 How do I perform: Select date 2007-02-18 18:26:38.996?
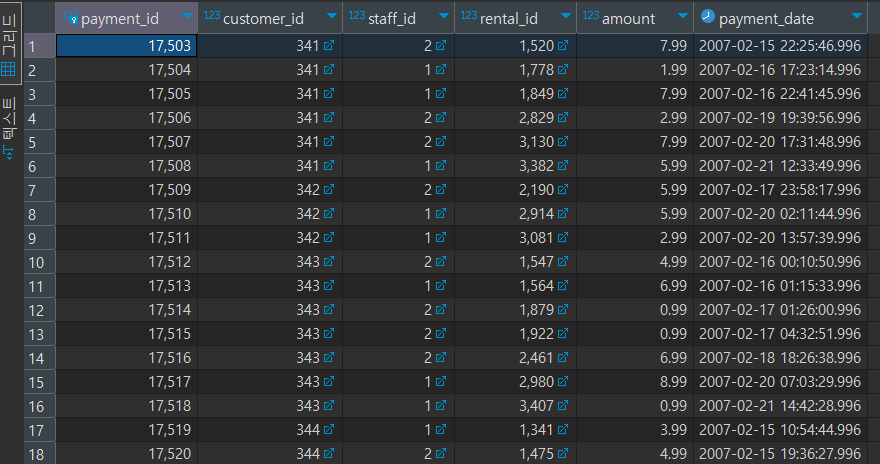780,358
